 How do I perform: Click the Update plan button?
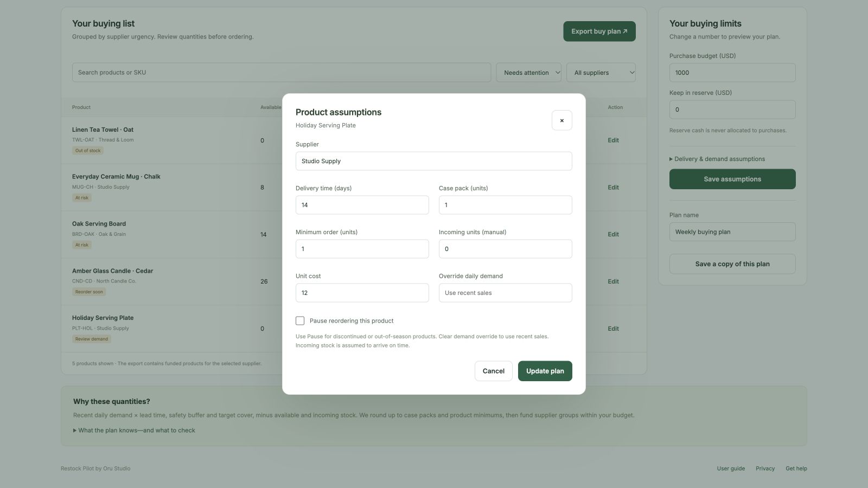coord(545,371)
